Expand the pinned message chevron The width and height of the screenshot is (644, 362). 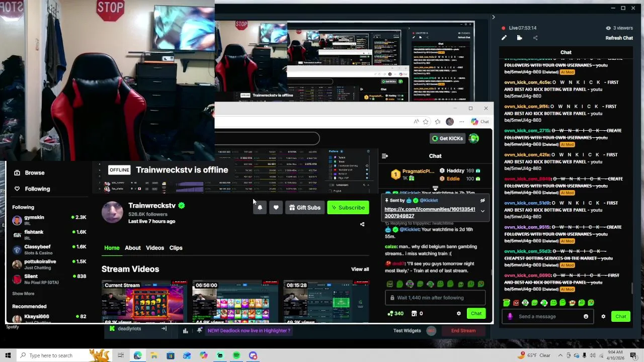click(x=482, y=211)
